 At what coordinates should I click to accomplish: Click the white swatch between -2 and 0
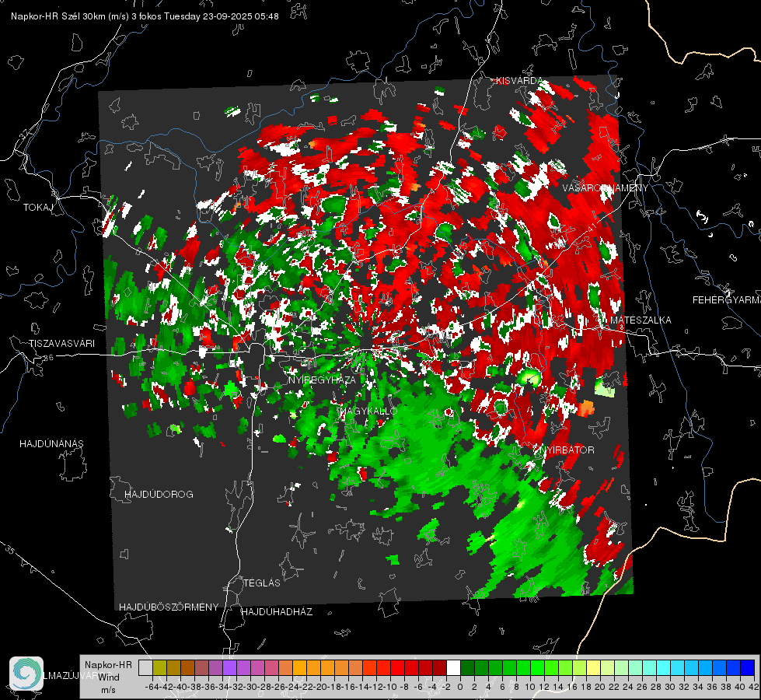click(x=453, y=668)
